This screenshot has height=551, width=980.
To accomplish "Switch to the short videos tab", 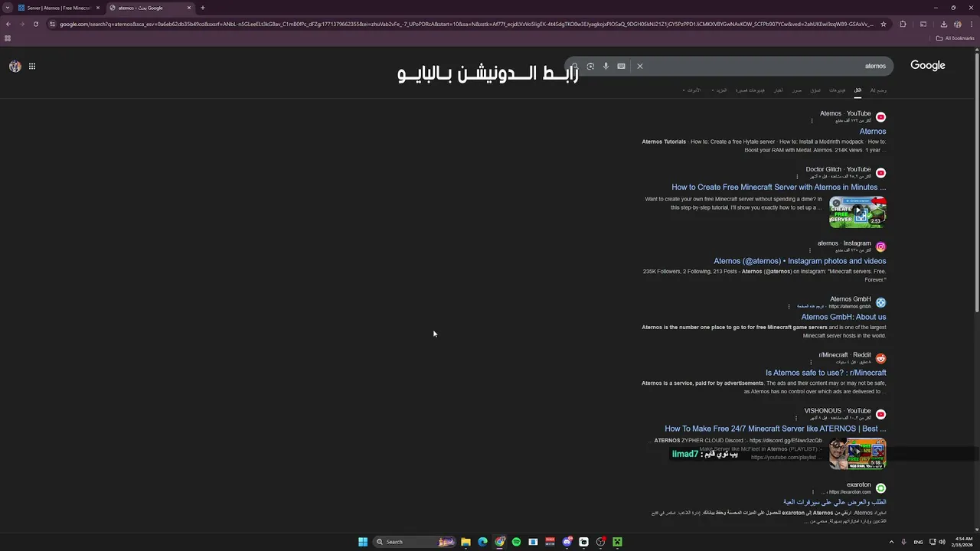I will [x=750, y=90].
